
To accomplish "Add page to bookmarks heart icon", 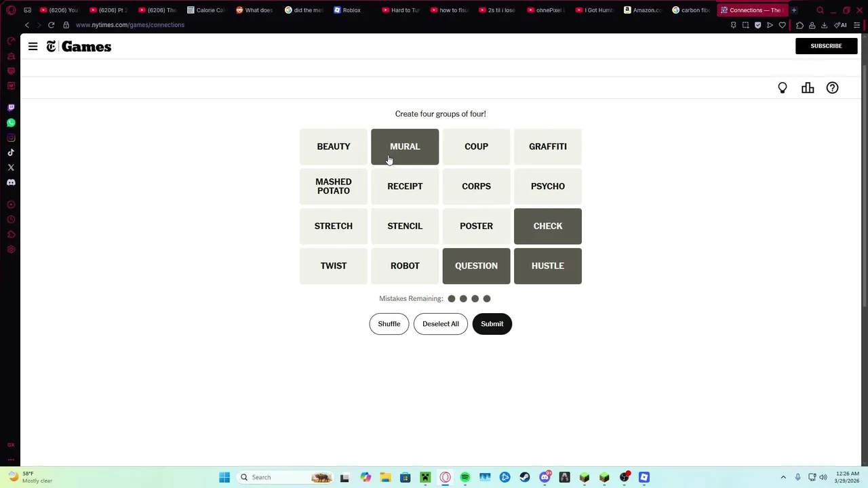I will pos(782,25).
